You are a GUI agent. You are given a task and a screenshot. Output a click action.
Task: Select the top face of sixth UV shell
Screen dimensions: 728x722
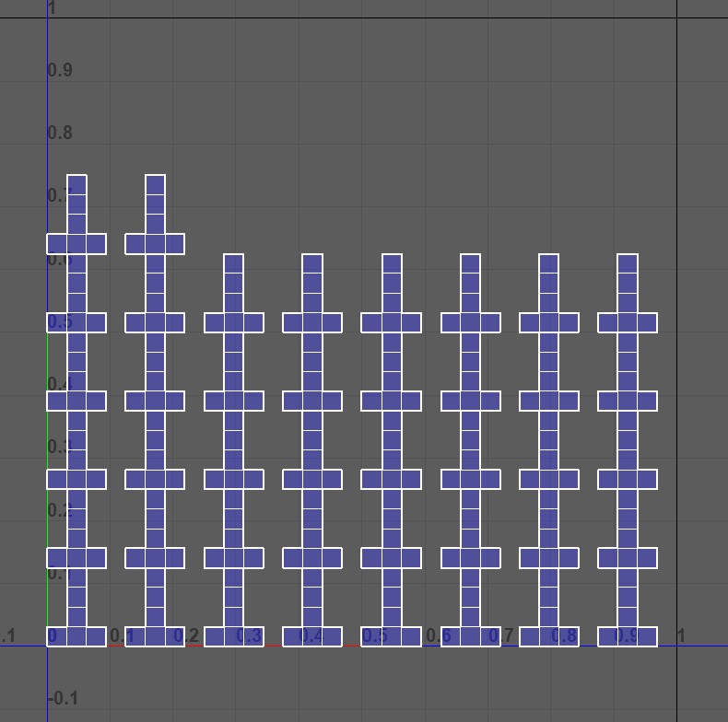[470, 264]
